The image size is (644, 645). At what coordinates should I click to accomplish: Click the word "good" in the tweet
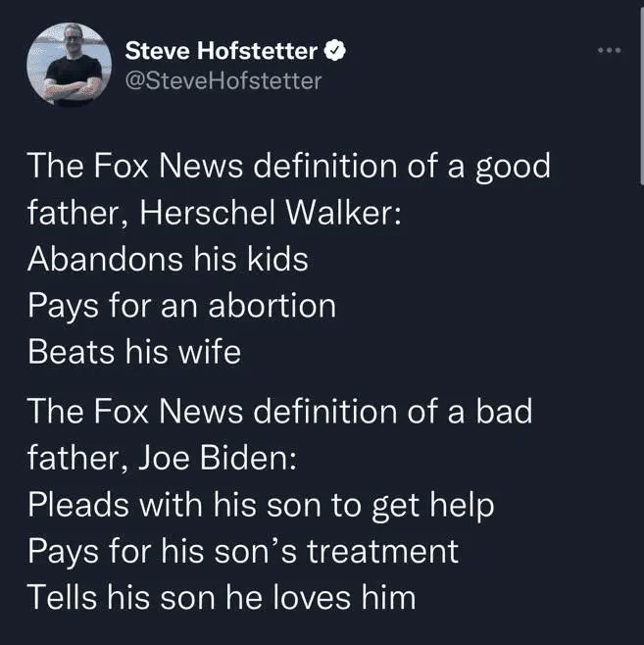[511, 166]
